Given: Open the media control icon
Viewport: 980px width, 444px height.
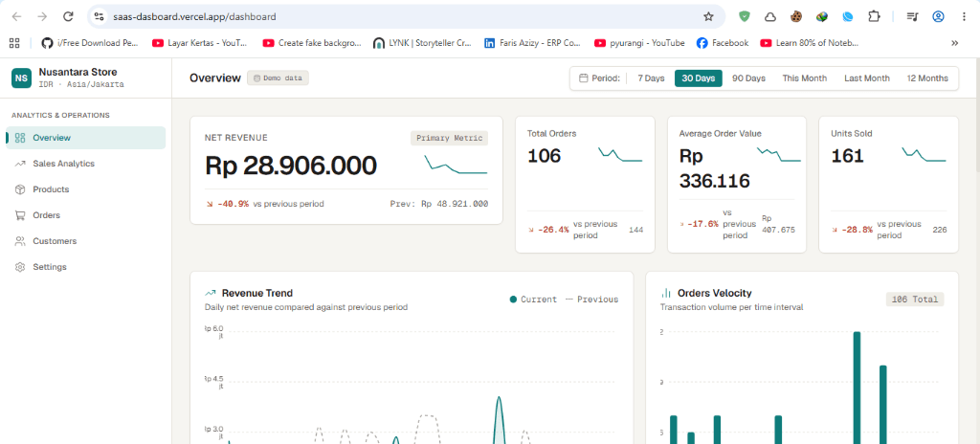Looking at the screenshot, I should point(912,17).
